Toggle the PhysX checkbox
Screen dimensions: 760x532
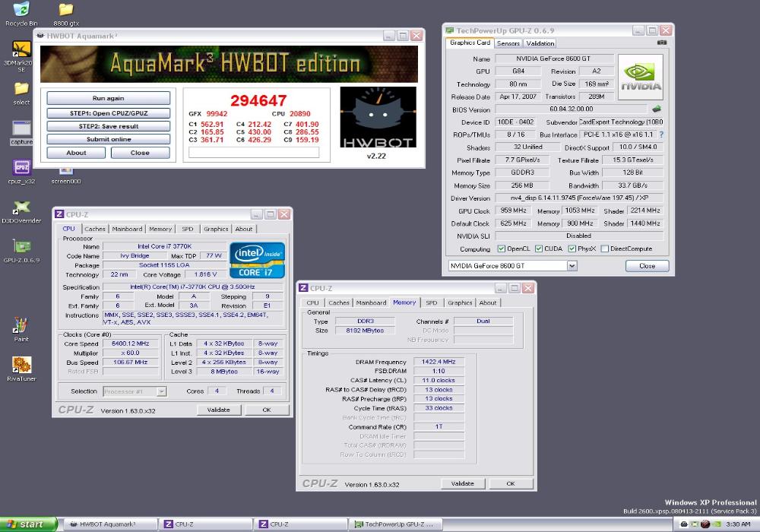(572, 249)
